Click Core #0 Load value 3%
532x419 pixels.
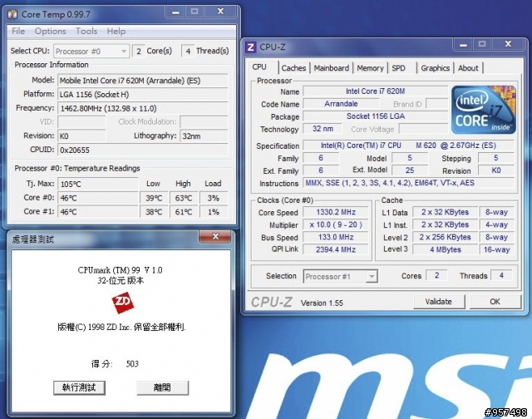click(214, 198)
